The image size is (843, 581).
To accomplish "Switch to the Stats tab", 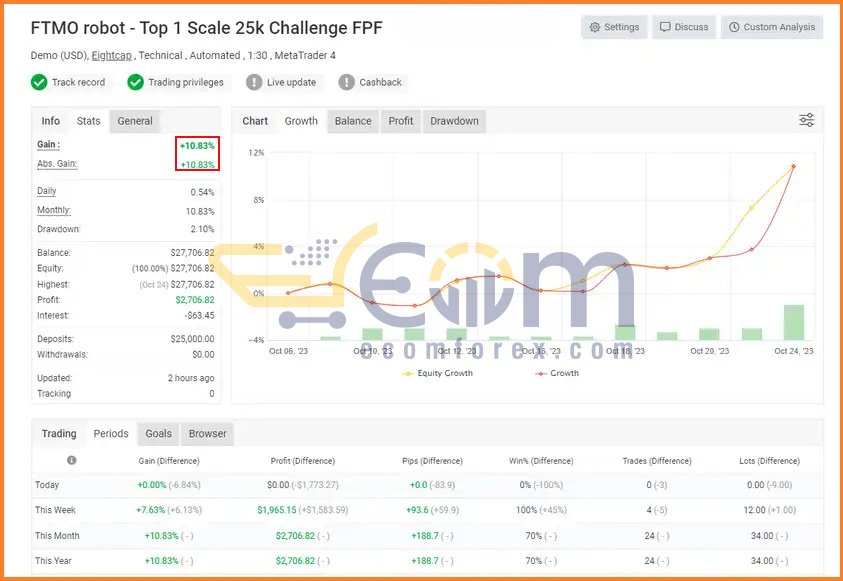I will (88, 121).
